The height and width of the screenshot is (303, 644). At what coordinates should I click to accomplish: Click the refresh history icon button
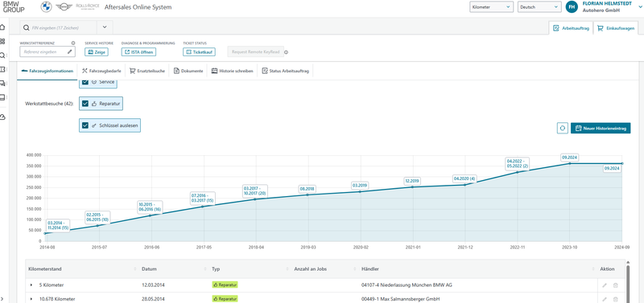[x=562, y=129]
